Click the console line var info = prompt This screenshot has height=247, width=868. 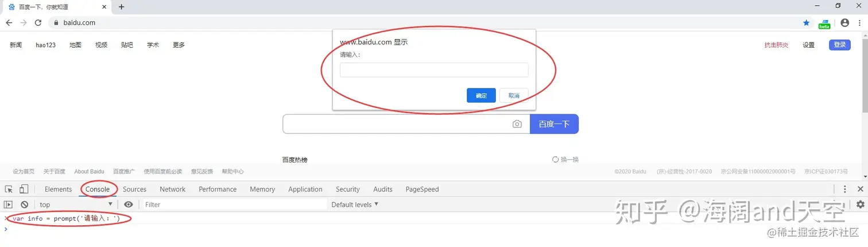click(x=66, y=218)
